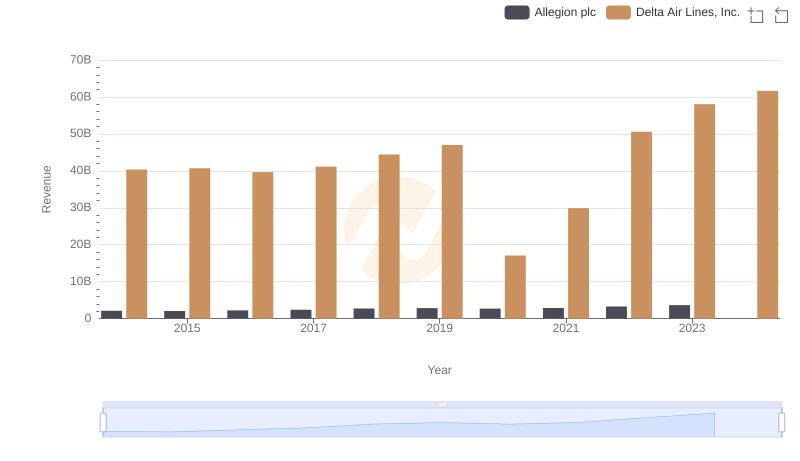The height and width of the screenshot is (461, 800).
Task: Click the 2022 Delta Air Lines bar
Action: tap(641, 225)
